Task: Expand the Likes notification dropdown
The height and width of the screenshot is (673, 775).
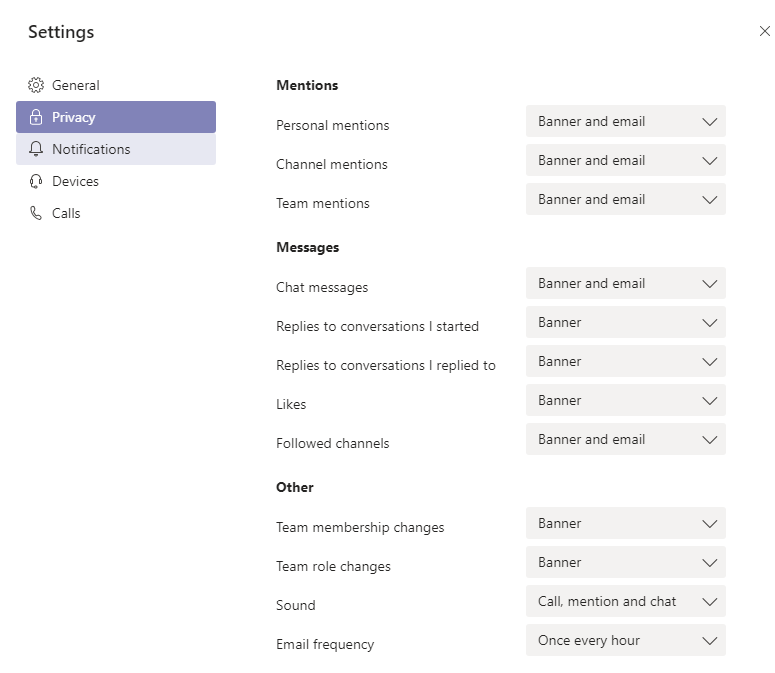Action: point(626,400)
